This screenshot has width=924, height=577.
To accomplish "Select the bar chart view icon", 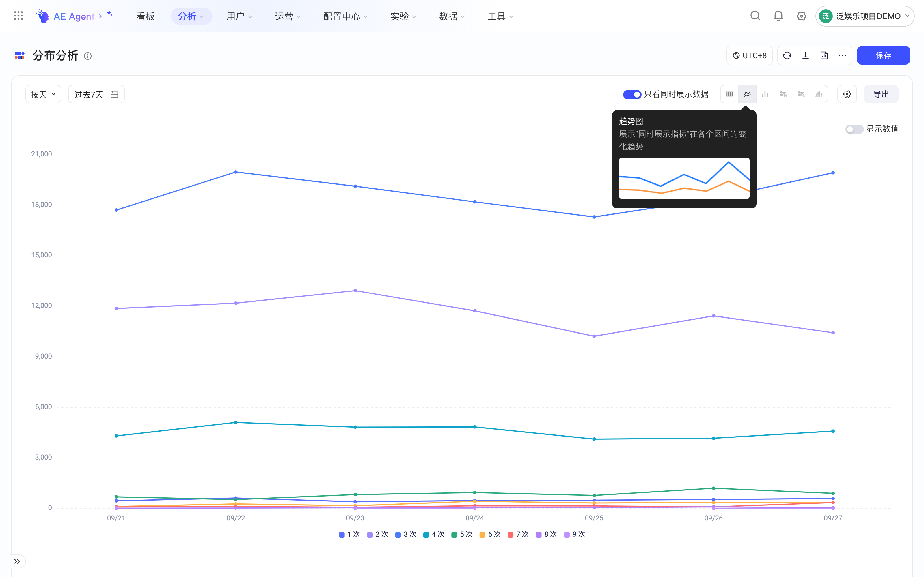I will [x=765, y=94].
